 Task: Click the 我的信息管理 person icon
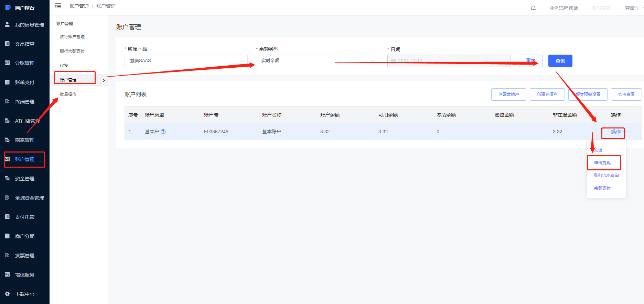[x=7, y=24]
